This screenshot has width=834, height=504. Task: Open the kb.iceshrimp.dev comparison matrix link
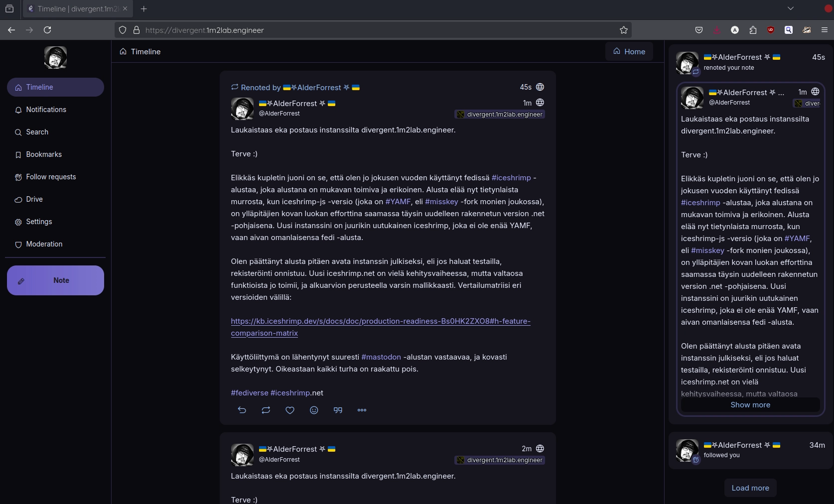380,321
